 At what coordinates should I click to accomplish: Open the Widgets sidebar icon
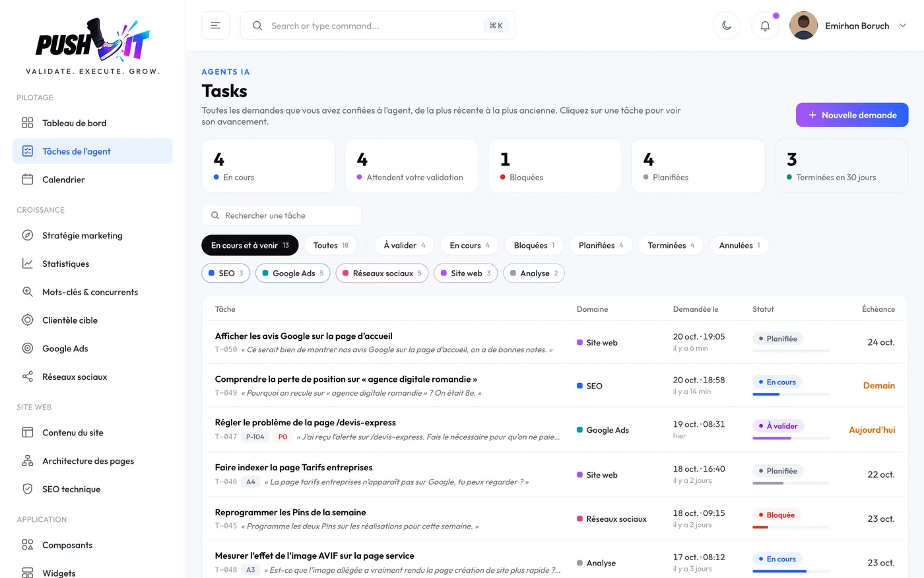(x=28, y=573)
